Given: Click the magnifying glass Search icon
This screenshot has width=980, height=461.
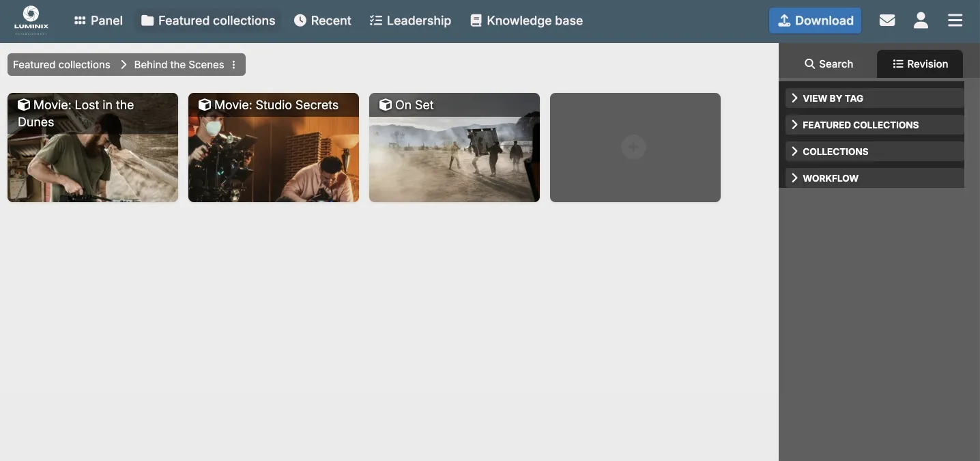Looking at the screenshot, I should (x=809, y=64).
